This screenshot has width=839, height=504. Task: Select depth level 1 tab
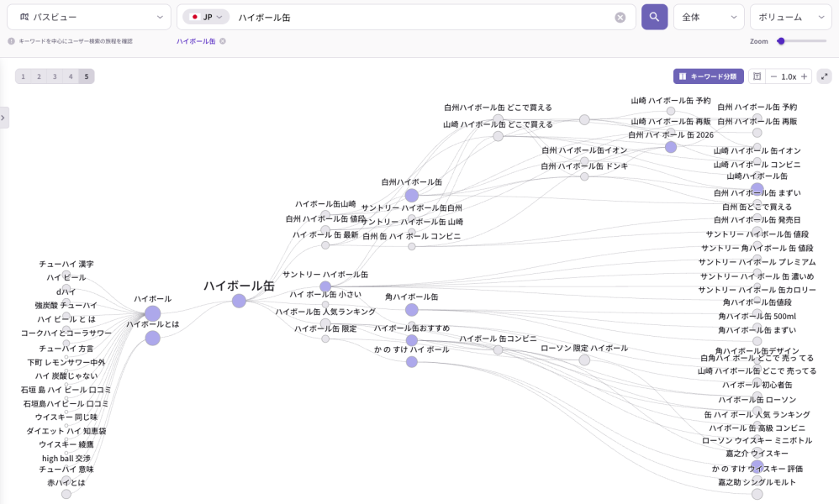point(23,76)
